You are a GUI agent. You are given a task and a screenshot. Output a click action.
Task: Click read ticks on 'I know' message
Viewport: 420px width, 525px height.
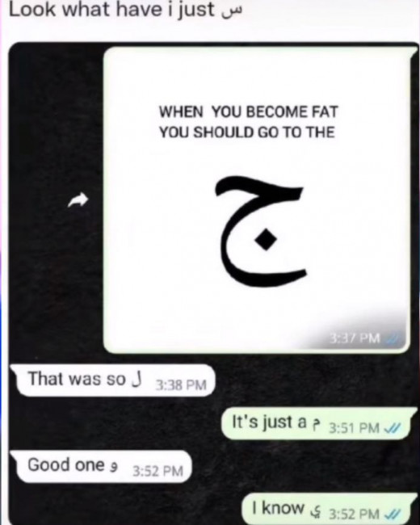[x=391, y=513]
